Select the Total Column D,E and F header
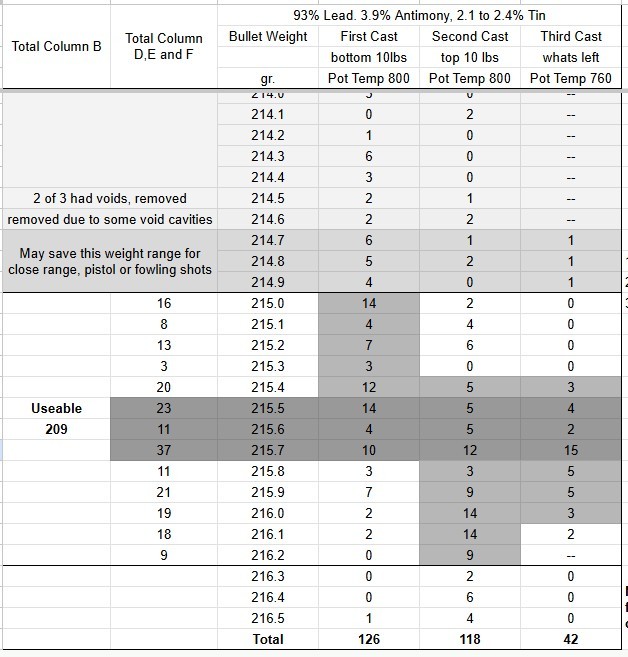Screen dimensions: 628x657 coord(164,47)
